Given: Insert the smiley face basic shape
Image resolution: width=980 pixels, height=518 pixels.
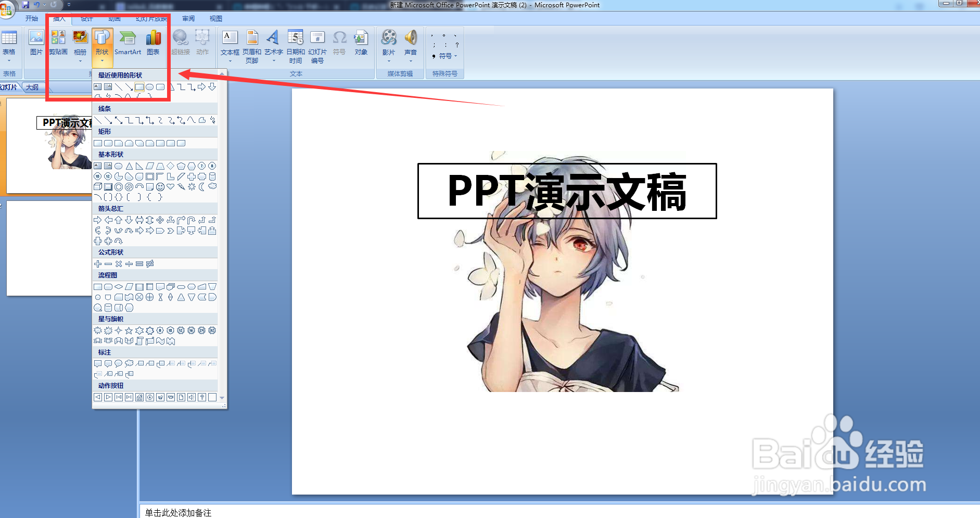Looking at the screenshot, I should [160, 187].
